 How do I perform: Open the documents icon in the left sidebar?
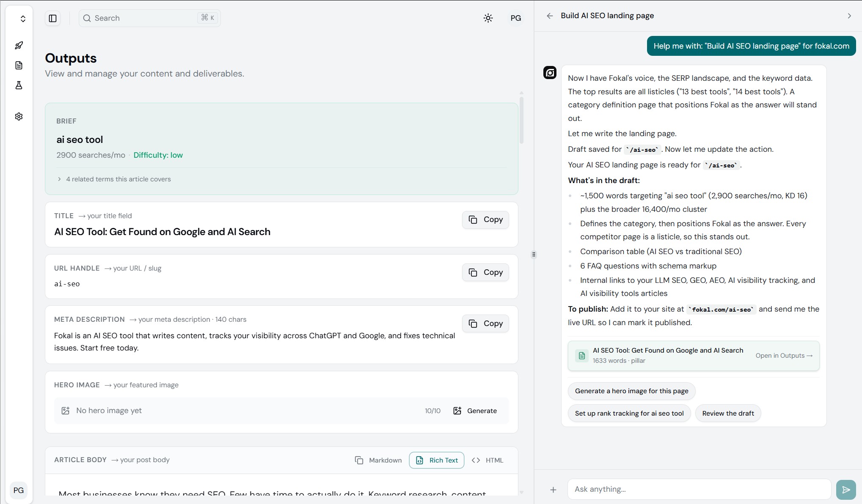(19, 65)
